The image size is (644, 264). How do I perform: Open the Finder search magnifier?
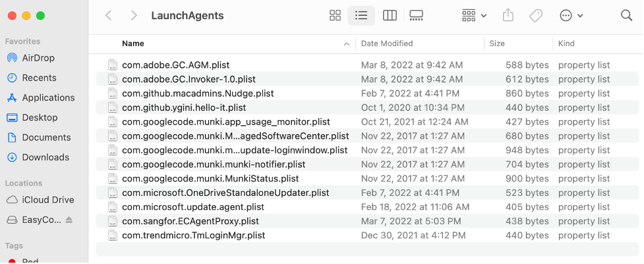(626, 16)
